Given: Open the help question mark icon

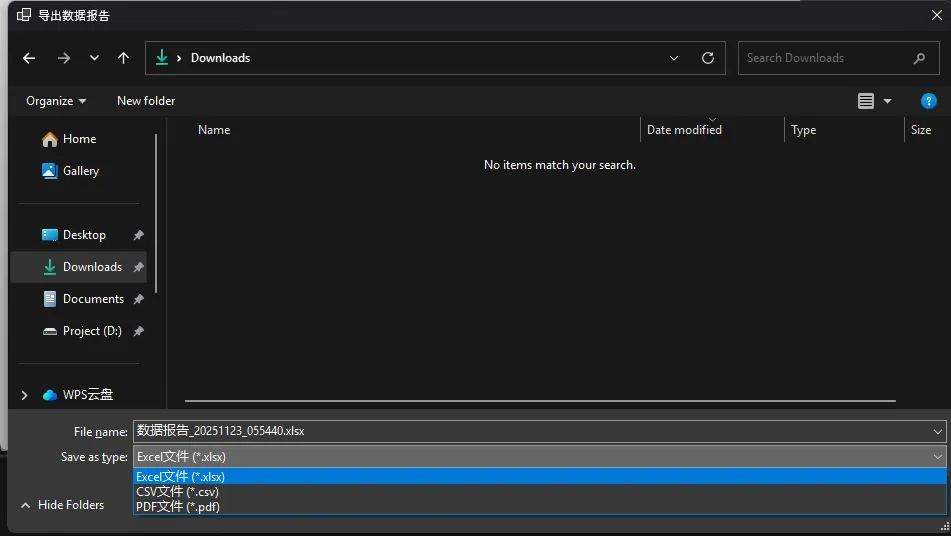Looking at the screenshot, I should (928, 101).
